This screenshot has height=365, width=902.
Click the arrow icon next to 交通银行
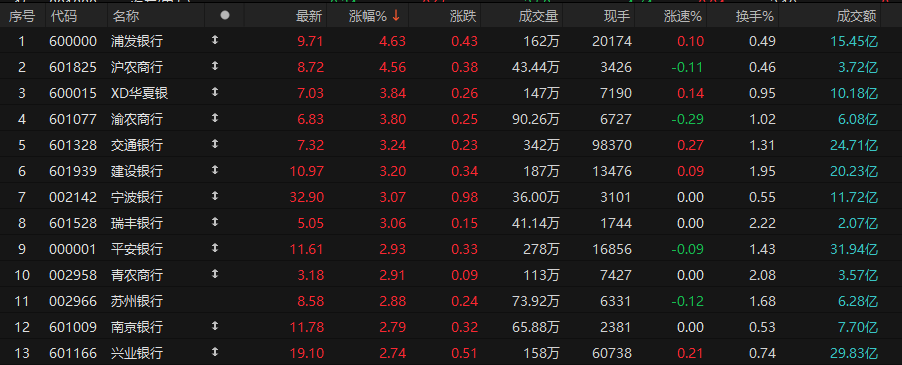[x=215, y=144]
